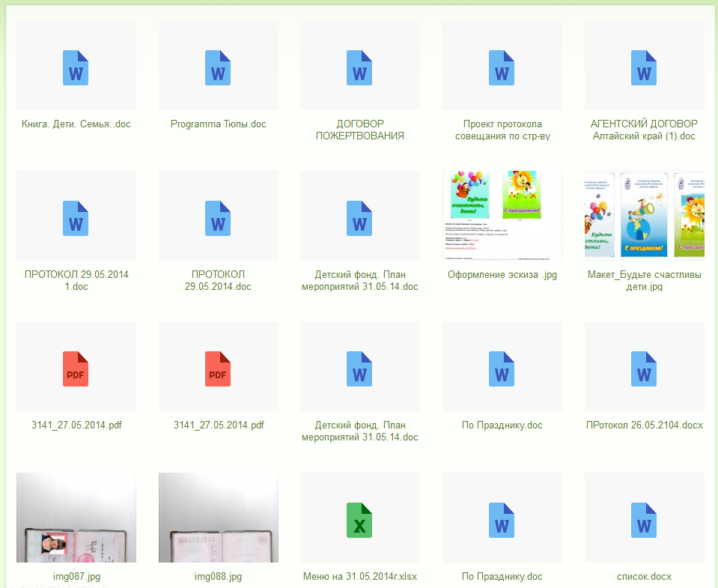This screenshot has width=718, height=588.
Task: Open 3141_27.05.2014 PDF icon above img087.jpg
Action: pos(76,369)
